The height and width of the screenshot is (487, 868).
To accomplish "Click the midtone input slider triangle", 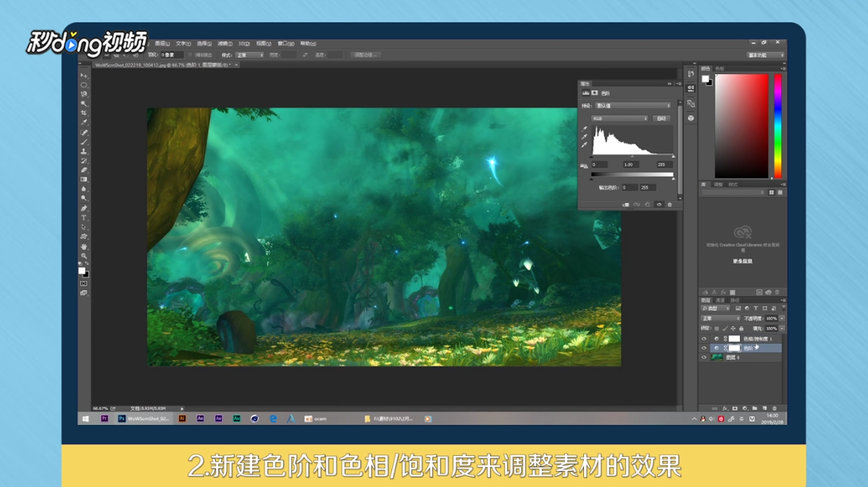I will pyautogui.click(x=633, y=157).
